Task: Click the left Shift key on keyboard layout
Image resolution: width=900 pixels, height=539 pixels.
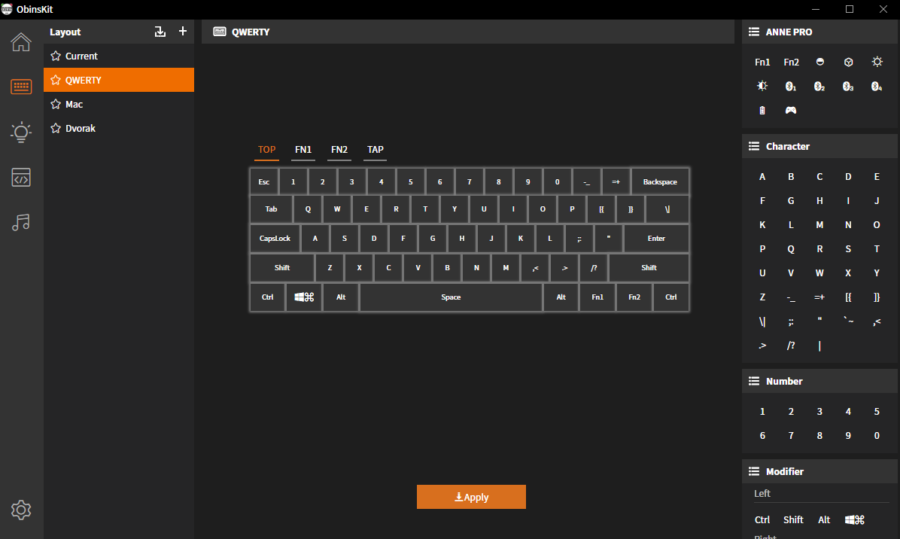Action: point(282,268)
